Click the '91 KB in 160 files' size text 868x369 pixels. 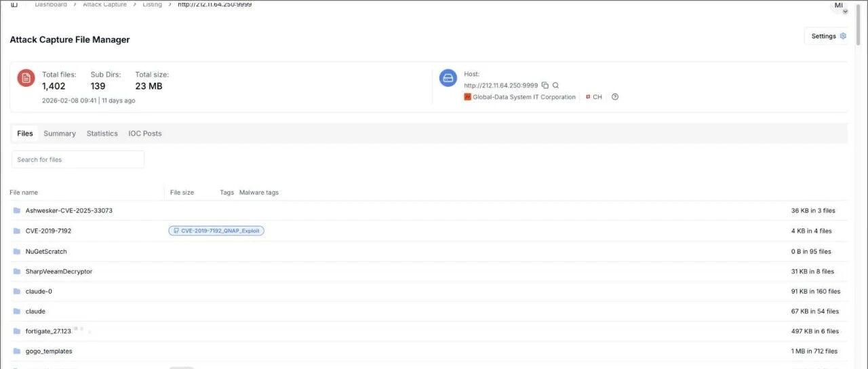816,291
